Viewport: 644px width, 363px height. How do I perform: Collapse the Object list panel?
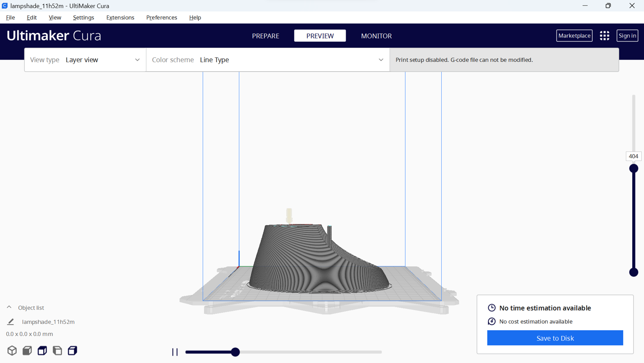pos(9,308)
